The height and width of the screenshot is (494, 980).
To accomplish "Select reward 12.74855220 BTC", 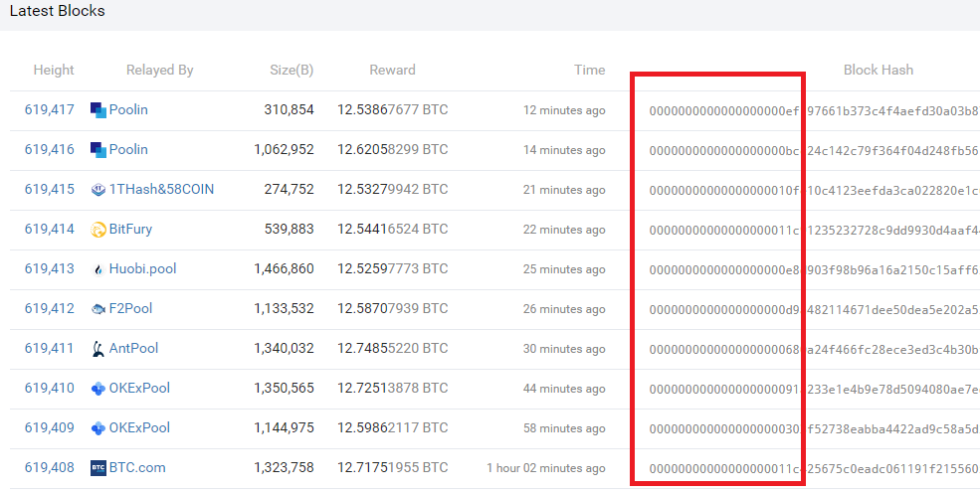I will coord(393,348).
